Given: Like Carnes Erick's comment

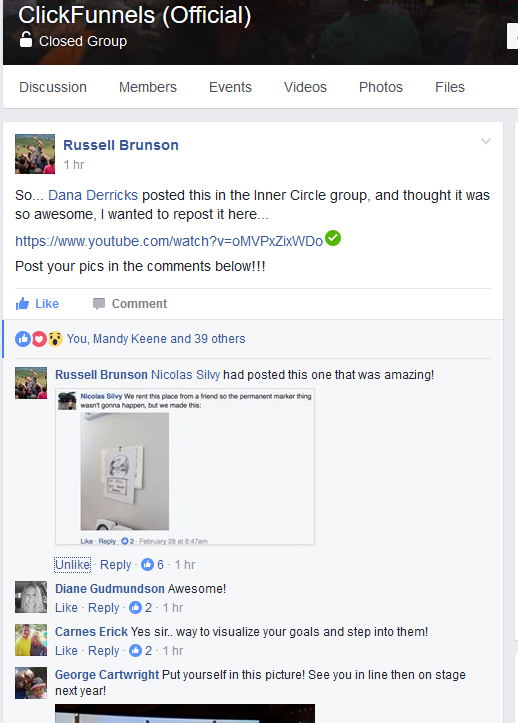Looking at the screenshot, I should 66,651.
